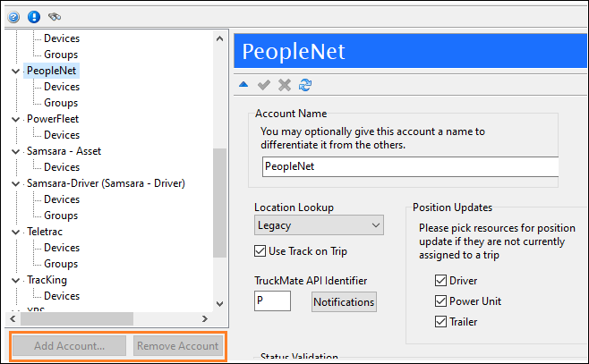589x364 pixels.
Task: Select Samsara-Driver in the tree
Action: [x=106, y=183]
